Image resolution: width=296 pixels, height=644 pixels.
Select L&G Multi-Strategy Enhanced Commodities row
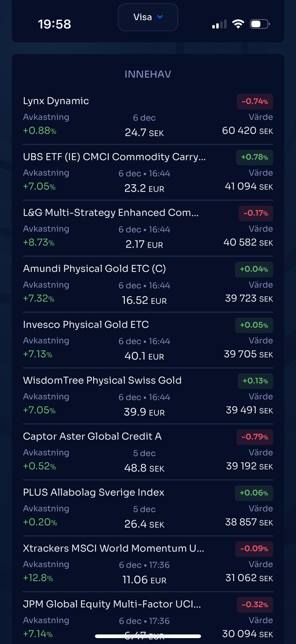(111, 213)
